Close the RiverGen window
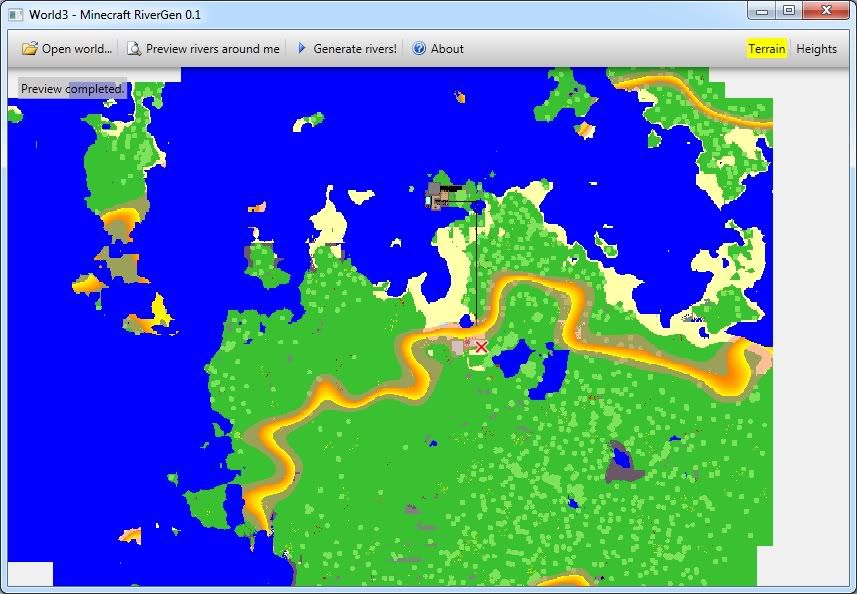857x594 pixels. pos(826,10)
